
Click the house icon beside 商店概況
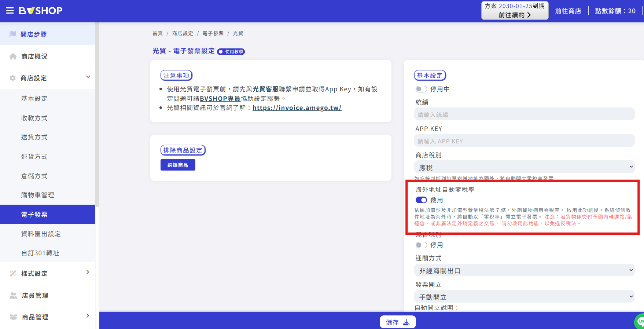coord(13,56)
